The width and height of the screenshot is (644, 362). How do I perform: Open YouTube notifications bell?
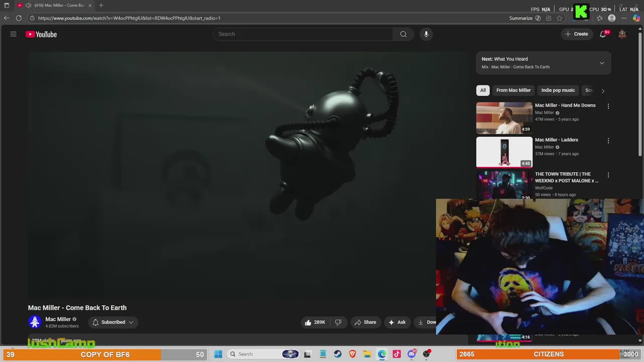click(603, 34)
